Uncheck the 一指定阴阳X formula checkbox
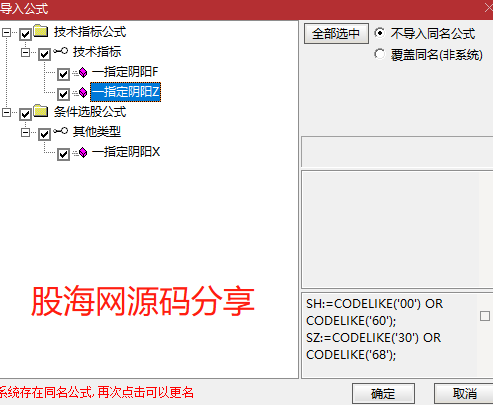 pyautogui.click(x=63, y=154)
